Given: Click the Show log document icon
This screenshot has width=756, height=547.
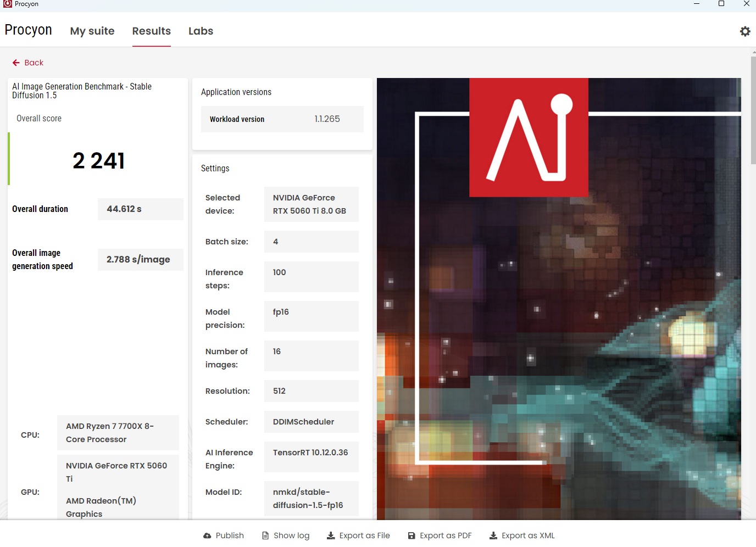Looking at the screenshot, I should [x=265, y=535].
